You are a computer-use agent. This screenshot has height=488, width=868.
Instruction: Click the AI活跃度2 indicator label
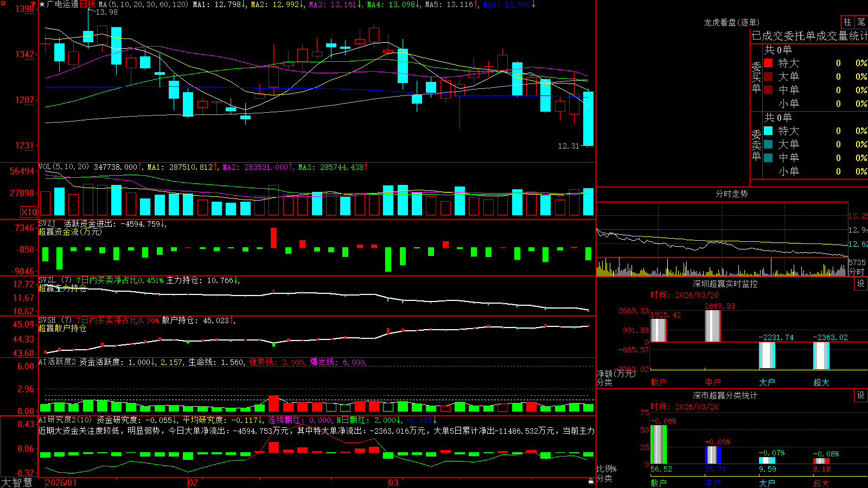tap(58, 362)
